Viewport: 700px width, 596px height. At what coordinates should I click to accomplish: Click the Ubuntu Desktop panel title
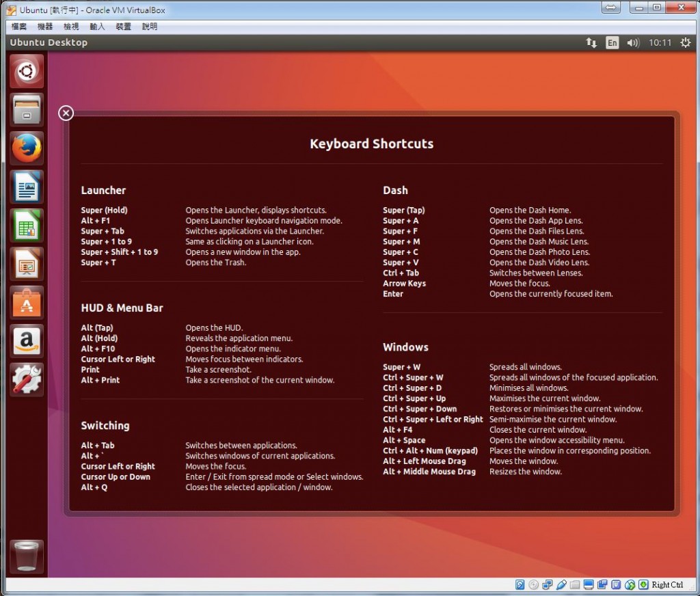pyautogui.click(x=49, y=42)
